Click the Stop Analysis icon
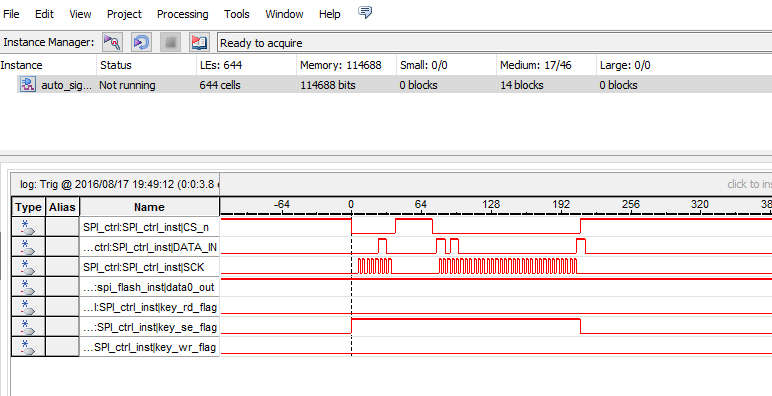The width and height of the screenshot is (772, 396). point(170,43)
